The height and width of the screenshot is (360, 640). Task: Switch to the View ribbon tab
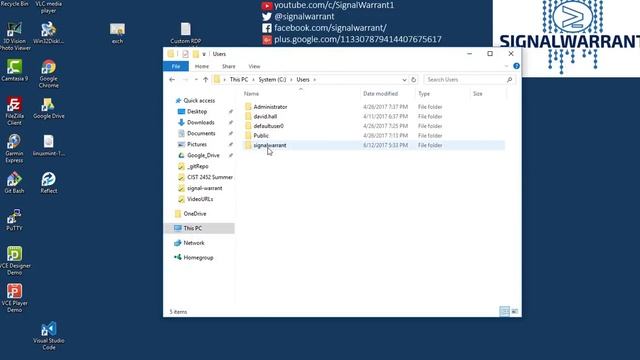pos(254,66)
